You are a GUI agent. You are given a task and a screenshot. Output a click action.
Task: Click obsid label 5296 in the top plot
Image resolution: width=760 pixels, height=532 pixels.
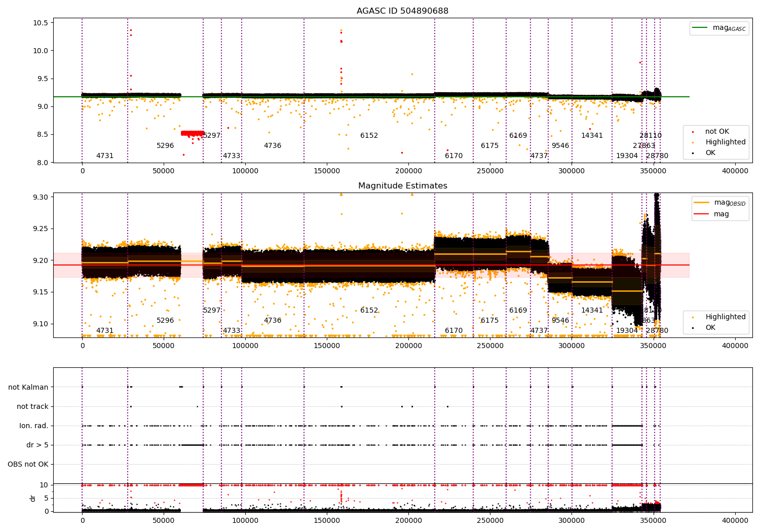[x=165, y=146]
